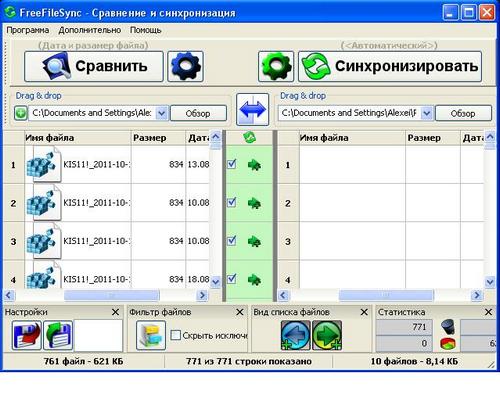Uncheck the row 2 sync checkbox
This screenshot has width=500, height=402.
tap(232, 202)
